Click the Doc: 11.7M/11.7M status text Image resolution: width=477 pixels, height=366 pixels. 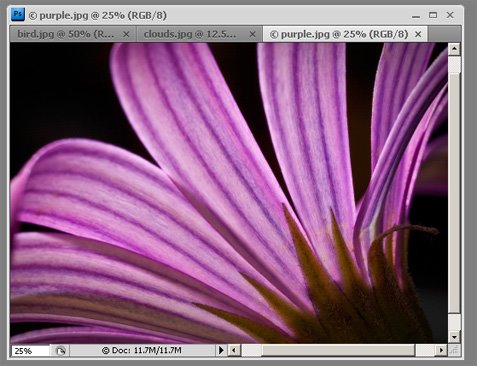point(142,350)
